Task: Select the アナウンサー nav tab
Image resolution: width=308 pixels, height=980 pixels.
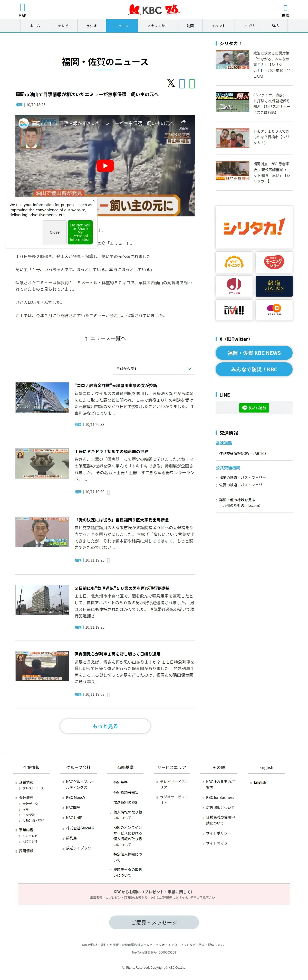Action: (x=158, y=26)
